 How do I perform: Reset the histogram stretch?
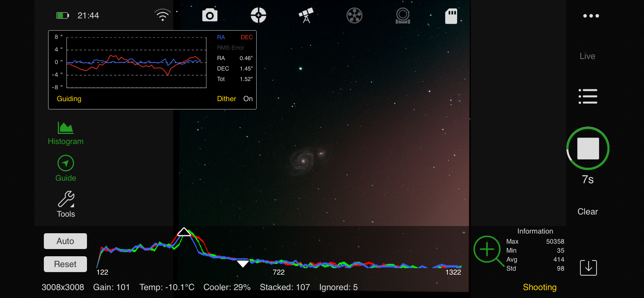coord(65,264)
